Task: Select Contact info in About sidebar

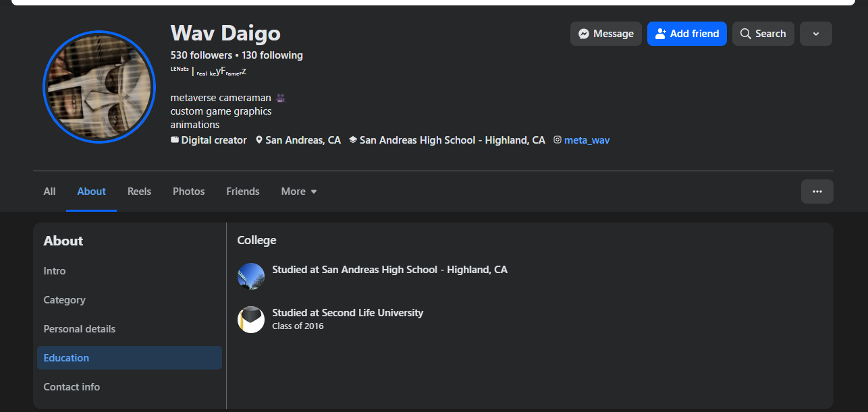Action: [x=72, y=387]
